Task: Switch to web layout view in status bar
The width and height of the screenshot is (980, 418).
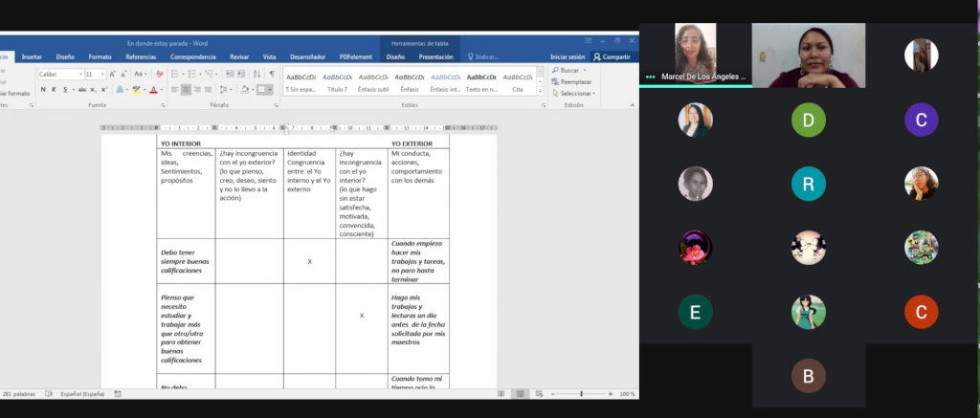Action: [539, 394]
